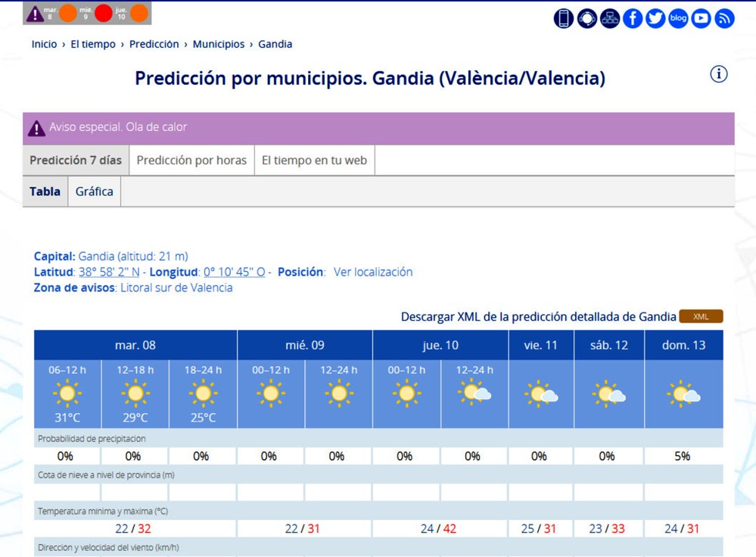
Task: Click the vie. 11 column header
Action: (541, 345)
